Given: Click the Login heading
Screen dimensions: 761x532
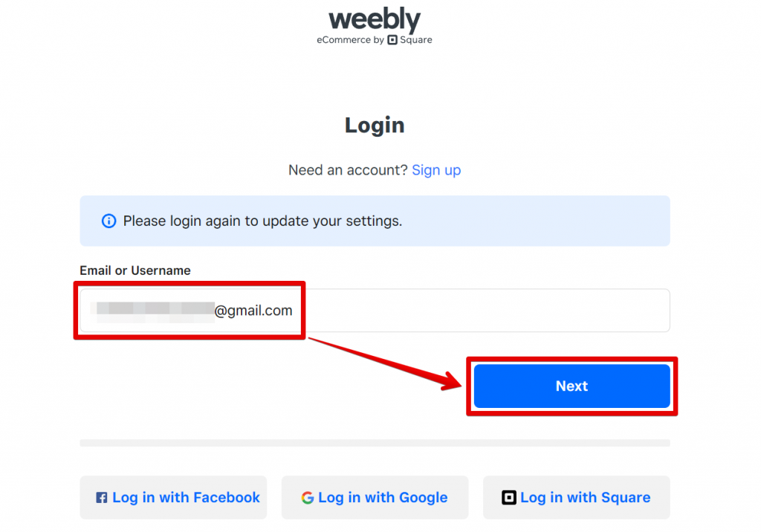Looking at the screenshot, I should tap(375, 125).
